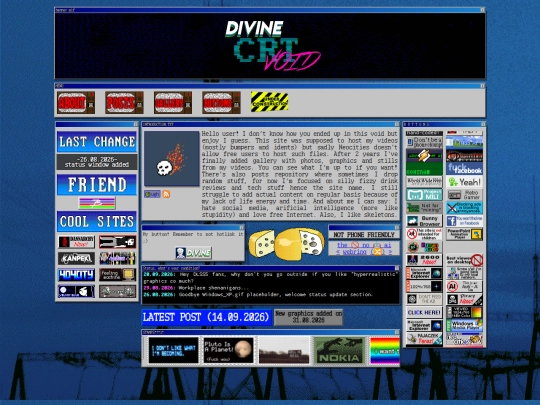Click the Windows Media Player badge

464,325
